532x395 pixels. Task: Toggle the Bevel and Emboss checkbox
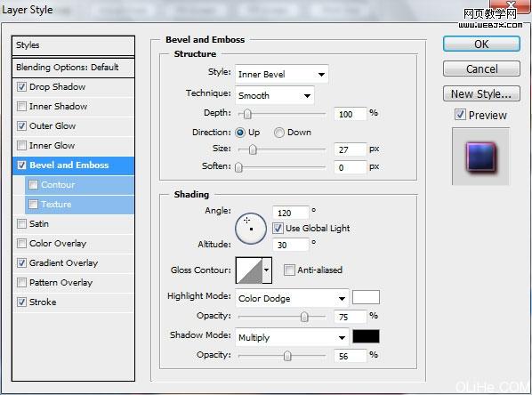21,165
